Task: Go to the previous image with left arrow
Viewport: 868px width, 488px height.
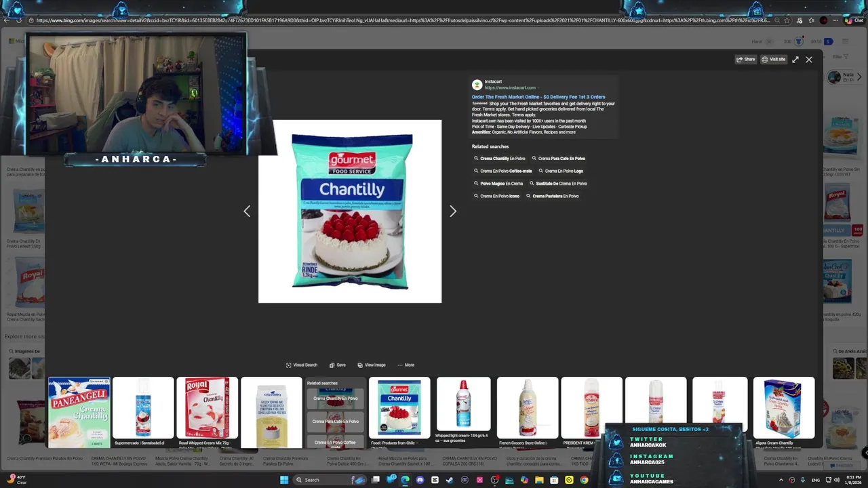Action: pyautogui.click(x=247, y=211)
